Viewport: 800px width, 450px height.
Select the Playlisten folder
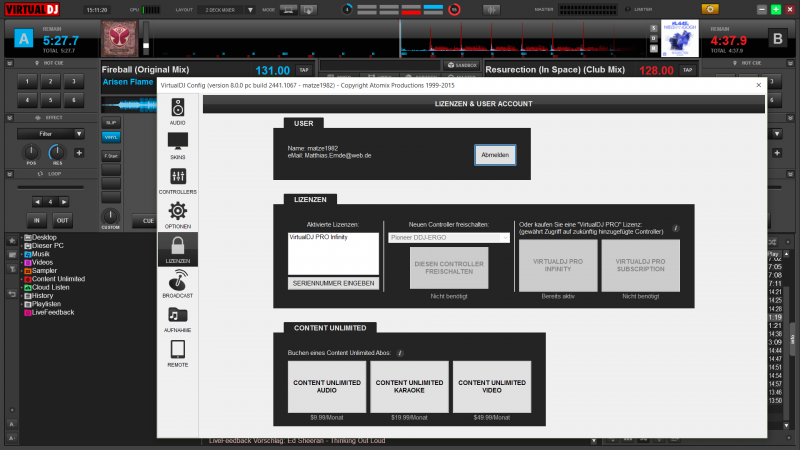pos(46,304)
